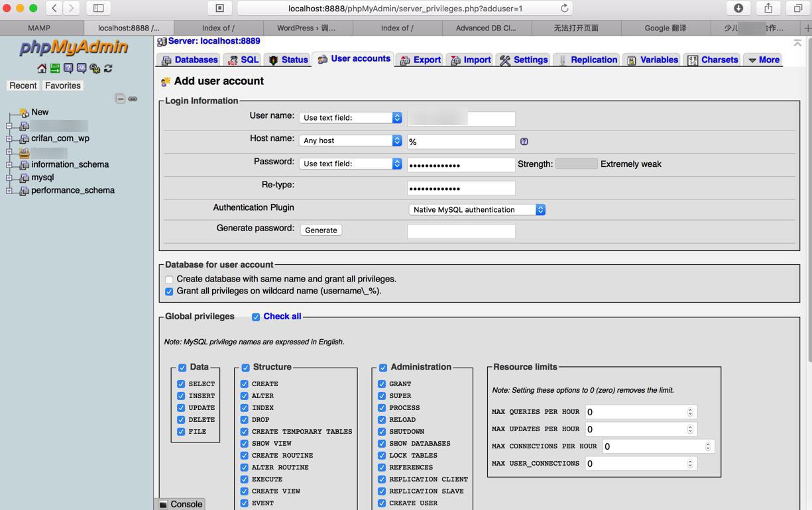Click the Console bar icon
Screen dimensions: 812x510
(x=163, y=504)
